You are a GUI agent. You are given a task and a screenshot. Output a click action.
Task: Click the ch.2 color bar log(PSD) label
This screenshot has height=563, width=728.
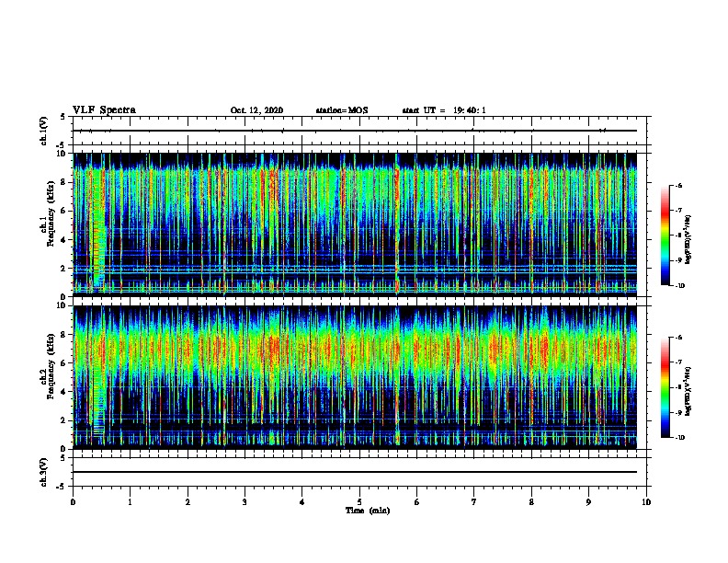(x=688, y=391)
